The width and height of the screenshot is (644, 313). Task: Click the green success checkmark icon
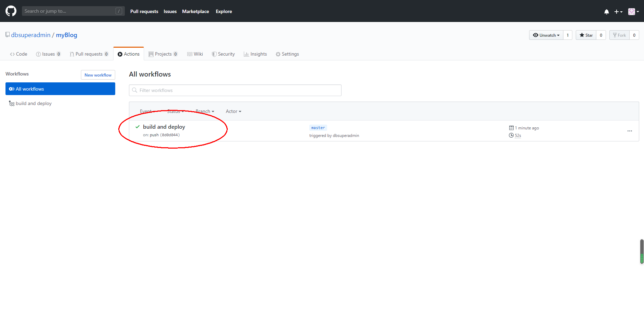pyautogui.click(x=138, y=127)
